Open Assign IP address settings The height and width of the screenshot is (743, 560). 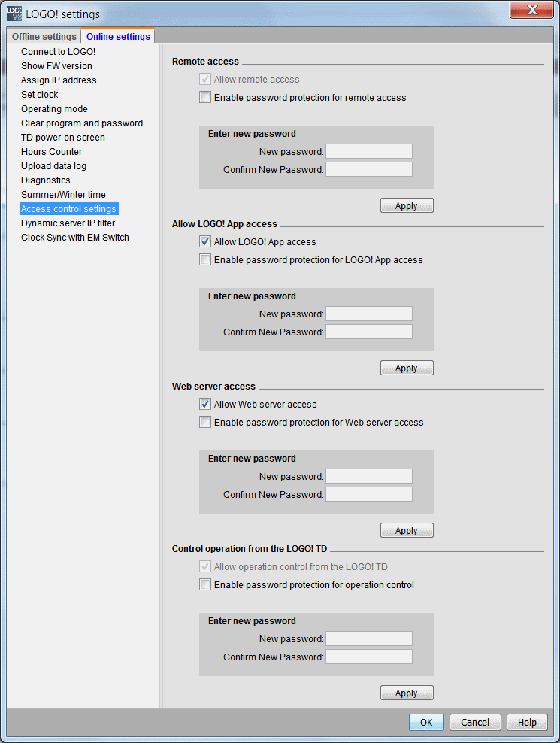(x=59, y=80)
